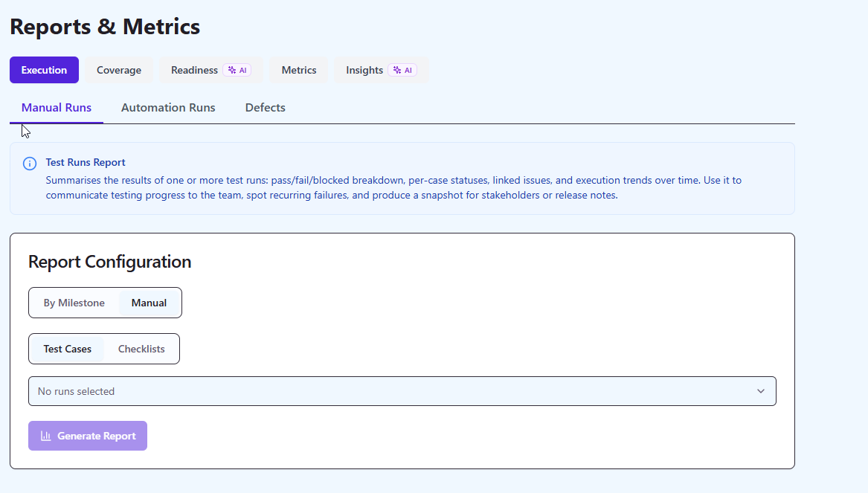Select the Checklists option
This screenshot has width=868, height=493.
point(141,349)
